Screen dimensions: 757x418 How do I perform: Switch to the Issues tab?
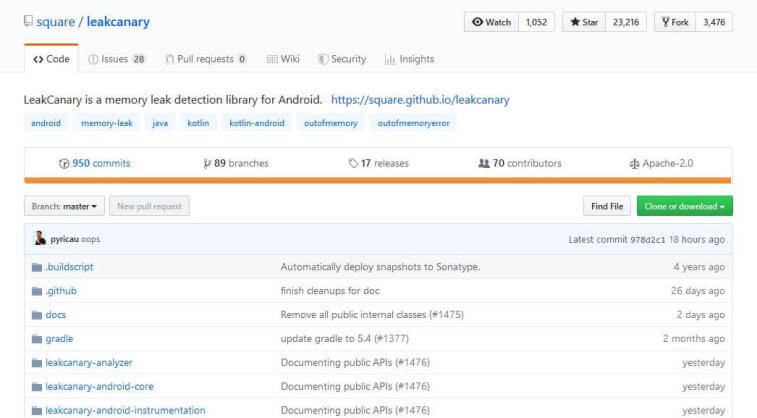[x=116, y=59]
